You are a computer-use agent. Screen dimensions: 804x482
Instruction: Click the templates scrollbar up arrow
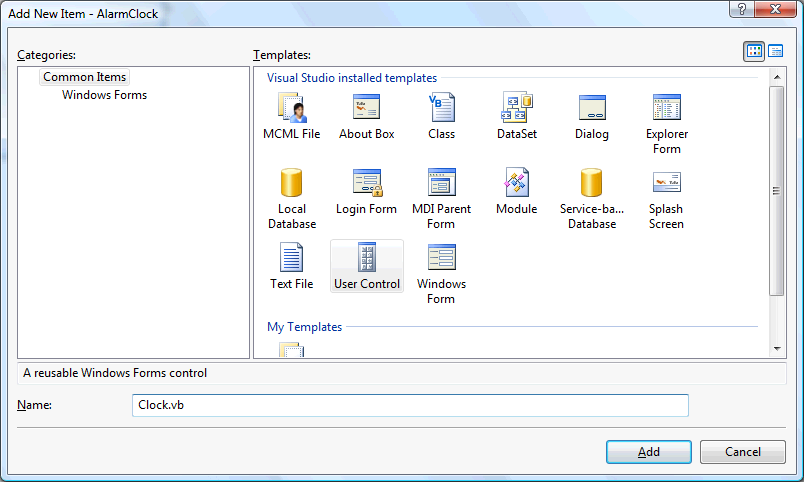[777, 77]
